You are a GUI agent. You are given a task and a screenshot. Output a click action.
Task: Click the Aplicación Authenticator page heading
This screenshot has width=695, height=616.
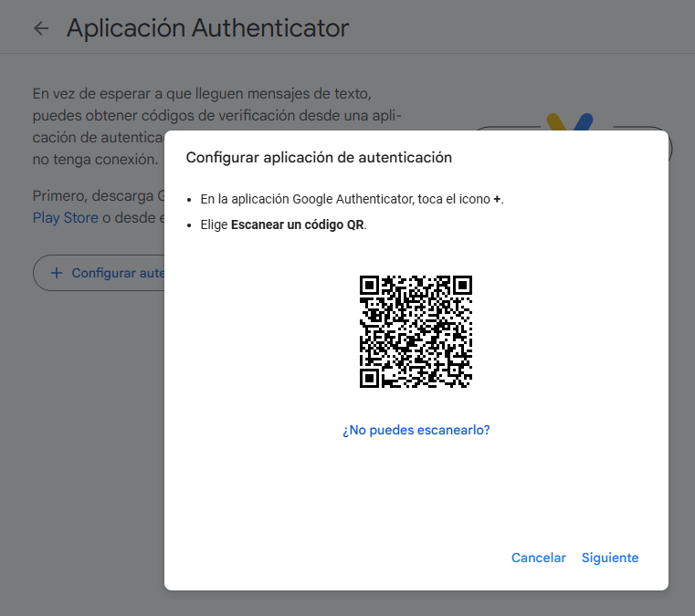tap(208, 28)
